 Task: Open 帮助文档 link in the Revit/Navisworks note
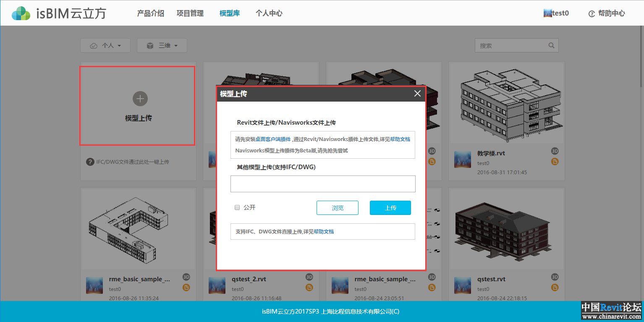coord(400,139)
